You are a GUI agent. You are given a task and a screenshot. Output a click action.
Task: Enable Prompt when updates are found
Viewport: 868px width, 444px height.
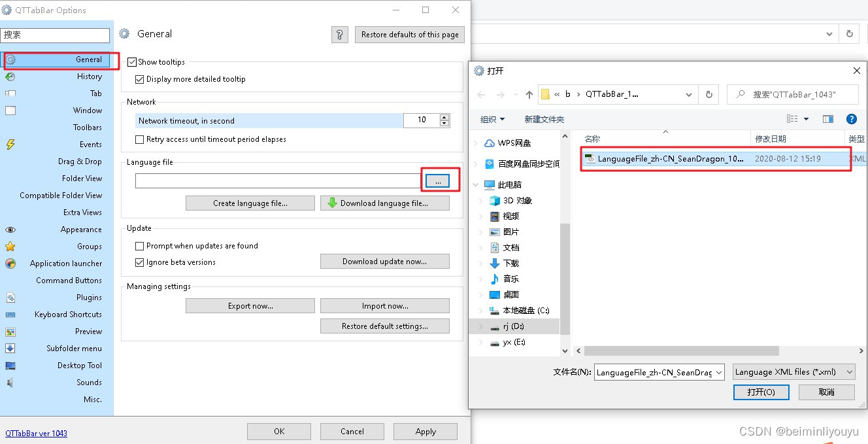pos(139,246)
